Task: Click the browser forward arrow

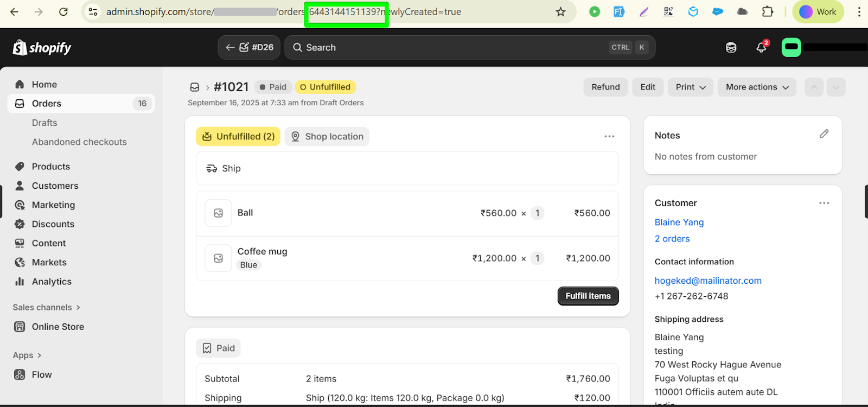Action: 39,11
